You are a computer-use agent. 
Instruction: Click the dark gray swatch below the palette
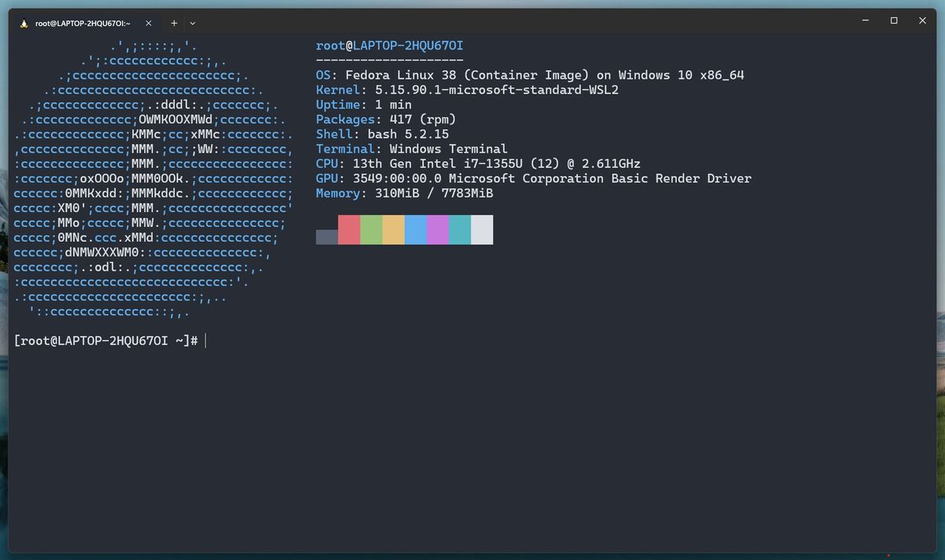[326, 235]
